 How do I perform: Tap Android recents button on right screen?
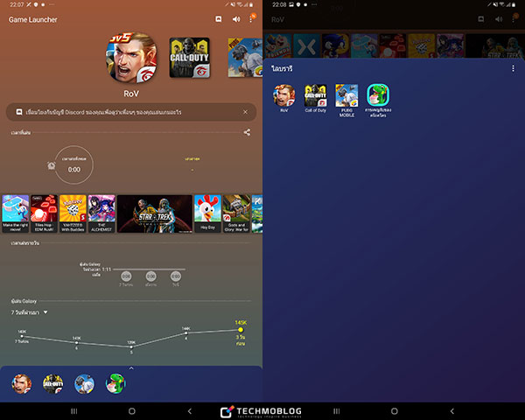point(337,411)
